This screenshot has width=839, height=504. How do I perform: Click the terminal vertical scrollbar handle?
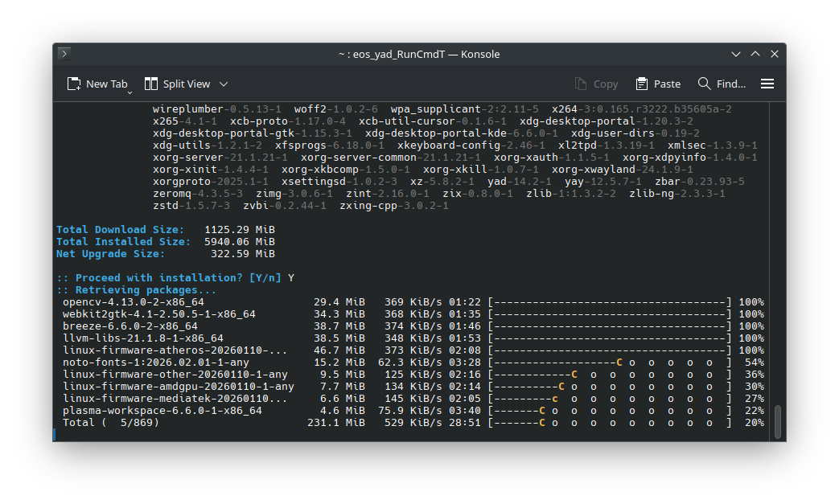pos(777,422)
